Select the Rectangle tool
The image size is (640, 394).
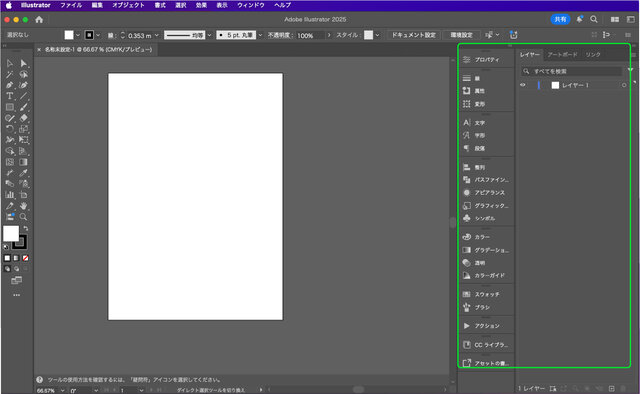tap(10, 107)
